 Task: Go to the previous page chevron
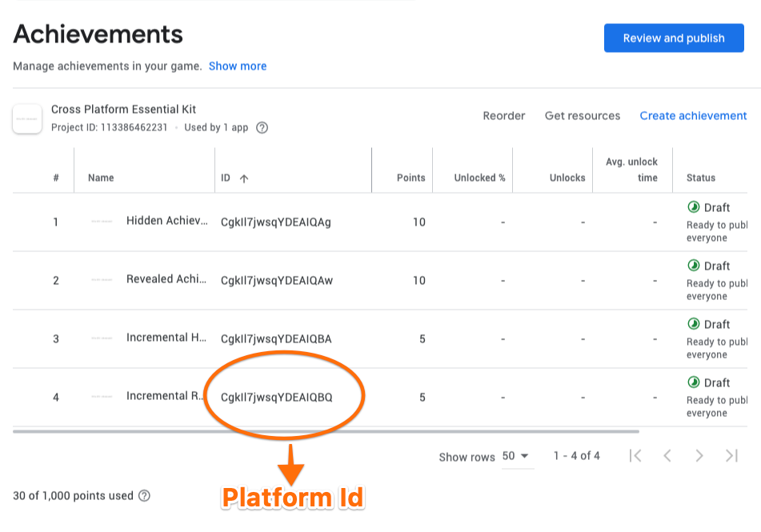coord(667,456)
